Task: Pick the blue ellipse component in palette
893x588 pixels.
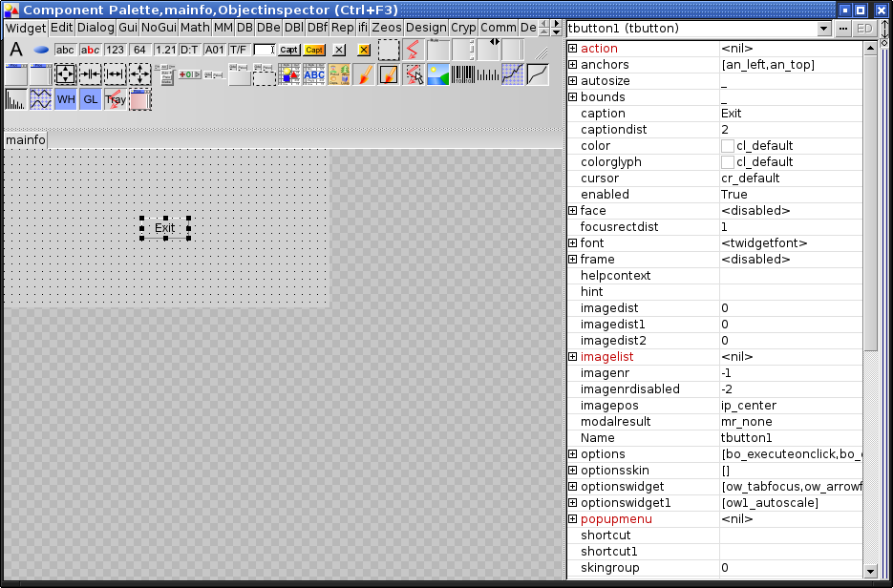Action: (41, 50)
